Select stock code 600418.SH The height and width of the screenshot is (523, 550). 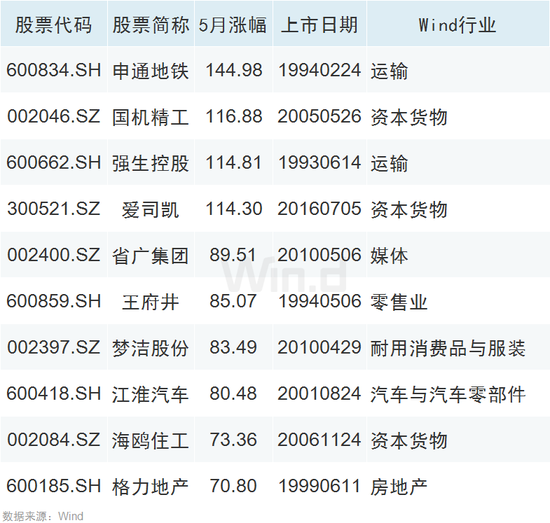[x=54, y=394]
